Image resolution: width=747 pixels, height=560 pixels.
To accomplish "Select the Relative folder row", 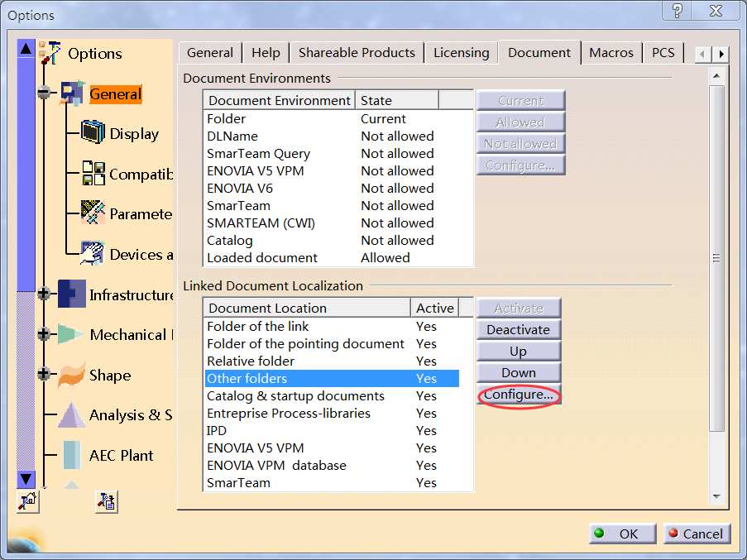I will [332, 361].
